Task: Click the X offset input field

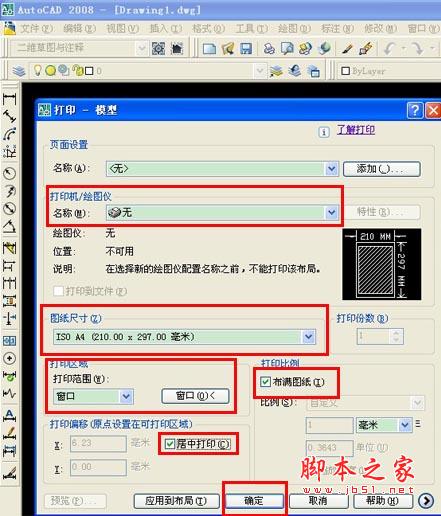Action: click(x=98, y=444)
